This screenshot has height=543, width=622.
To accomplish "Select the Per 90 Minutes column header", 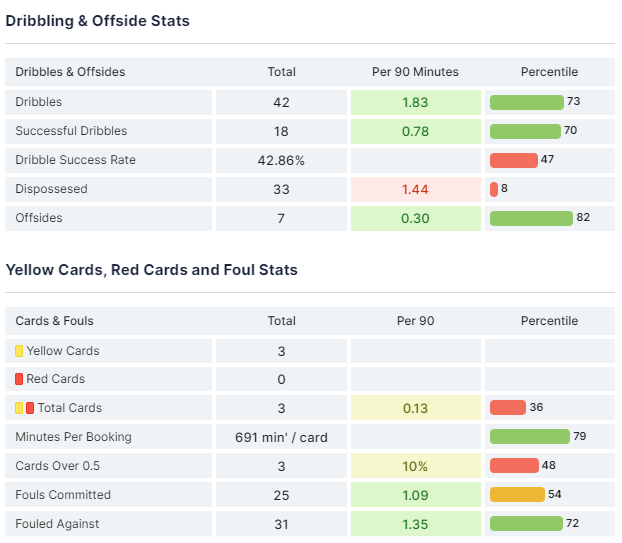I will 415,72.
